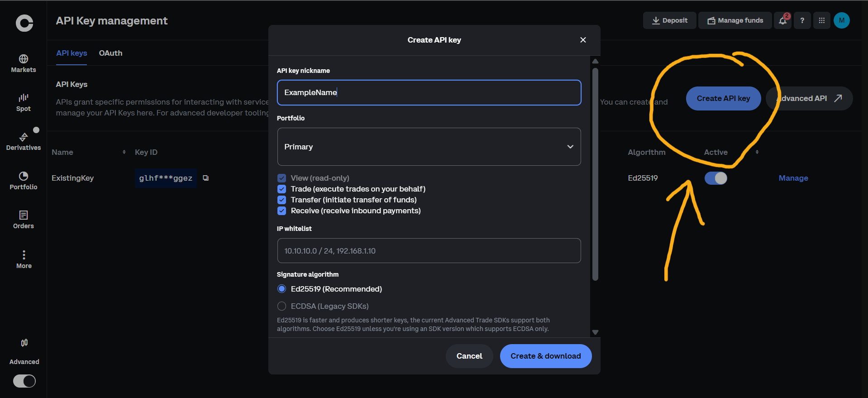
Task: Click the Manage funds button
Action: pyautogui.click(x=735, y=20)
